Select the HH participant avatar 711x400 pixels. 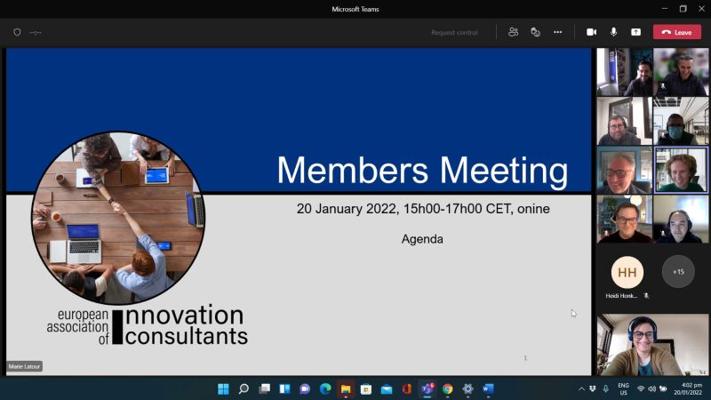click(x=627, y=271)
